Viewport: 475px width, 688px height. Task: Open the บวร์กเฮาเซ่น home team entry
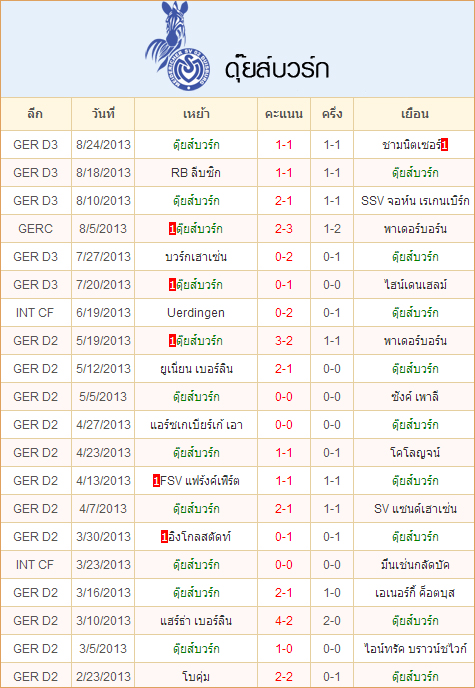(196, 257)
